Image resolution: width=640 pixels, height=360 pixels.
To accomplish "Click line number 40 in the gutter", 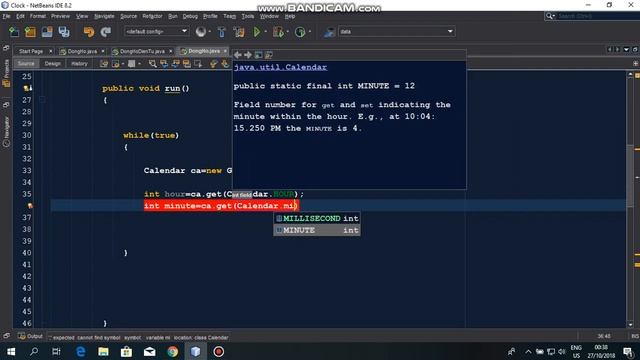I will click(27, 253).
